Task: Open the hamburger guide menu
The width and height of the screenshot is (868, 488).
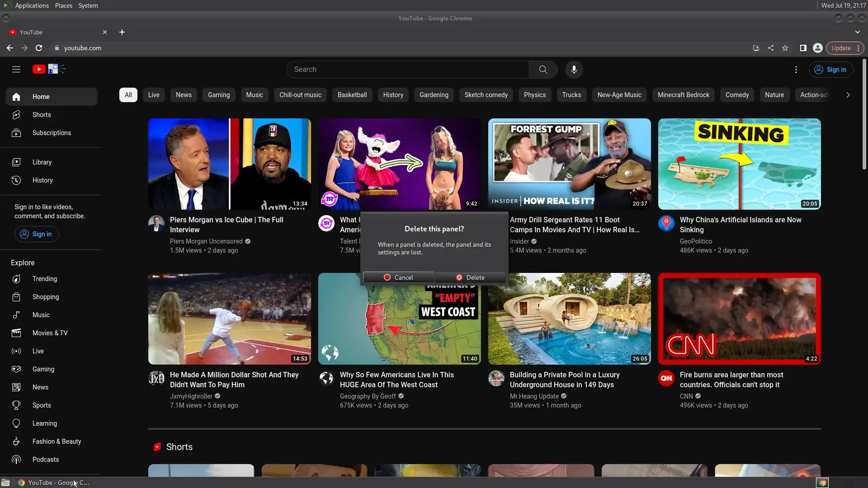Action: pos(16,70)
